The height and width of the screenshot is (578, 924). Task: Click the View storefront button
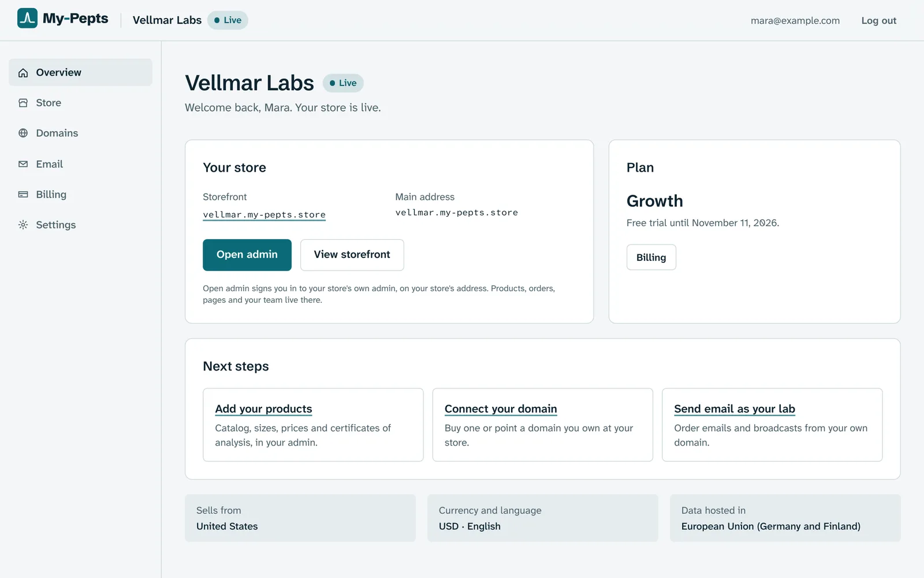[x=352, y=255]
